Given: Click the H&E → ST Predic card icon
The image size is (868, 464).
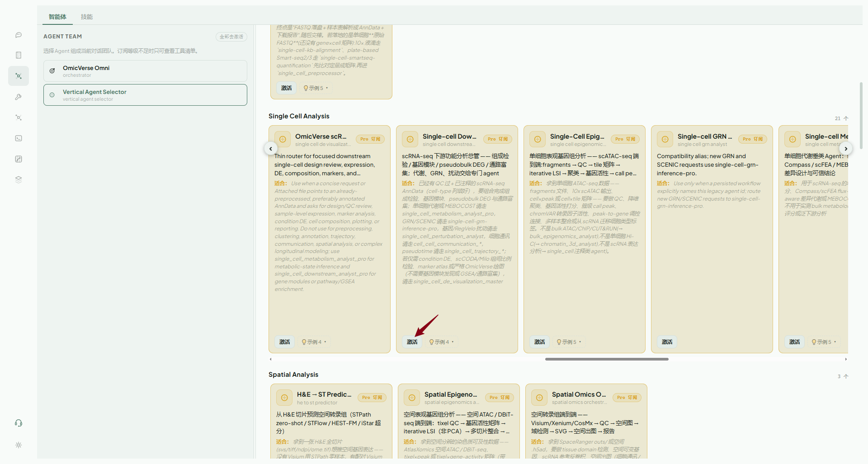Looking at the screenshot, I should (x=284, y=398).
